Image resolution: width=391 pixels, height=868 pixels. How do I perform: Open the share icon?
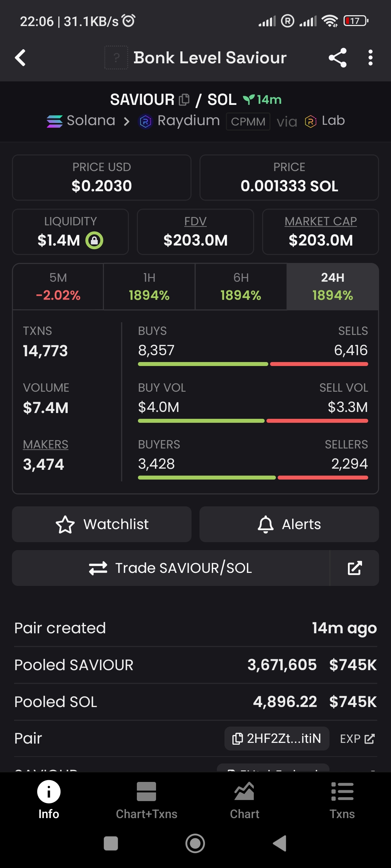338,58
